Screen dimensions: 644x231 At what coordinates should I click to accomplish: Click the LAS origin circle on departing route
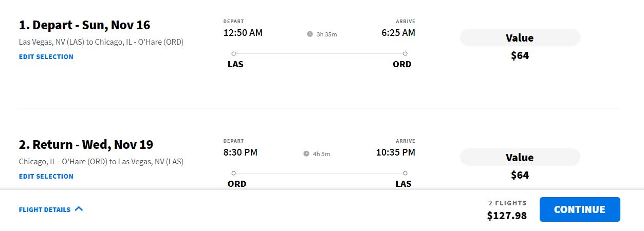233,53
